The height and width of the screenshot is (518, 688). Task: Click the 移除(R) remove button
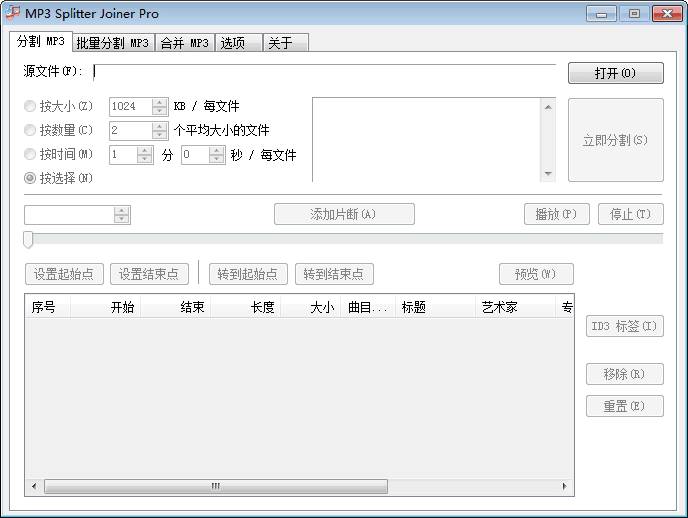pyautogui.click(x=624, y=374)
